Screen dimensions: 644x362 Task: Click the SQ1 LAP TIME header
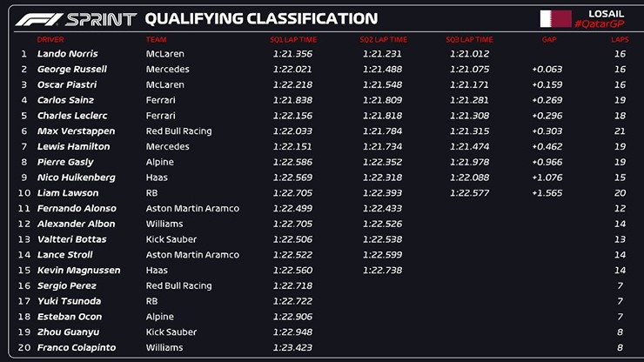point(293,39)
